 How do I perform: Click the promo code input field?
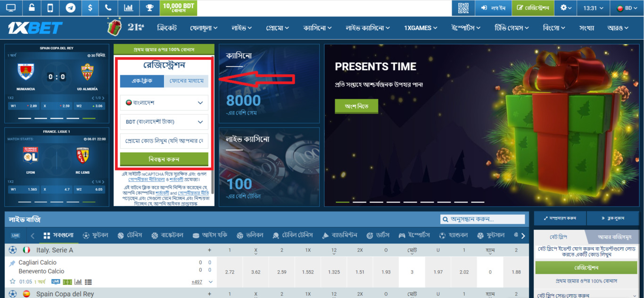pos(164,141)
